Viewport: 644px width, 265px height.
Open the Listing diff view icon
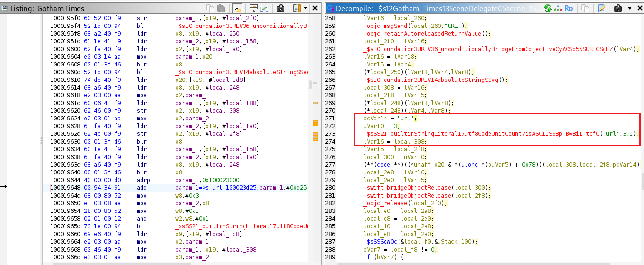264,8
